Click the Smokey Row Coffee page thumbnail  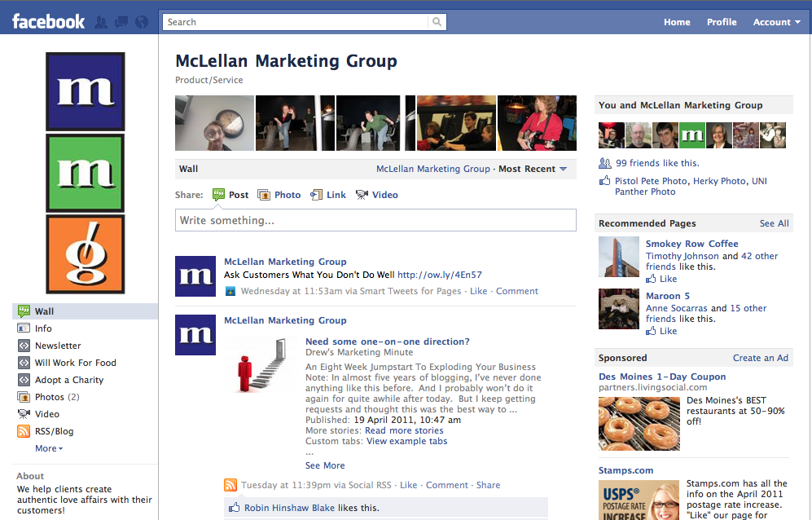619,258
